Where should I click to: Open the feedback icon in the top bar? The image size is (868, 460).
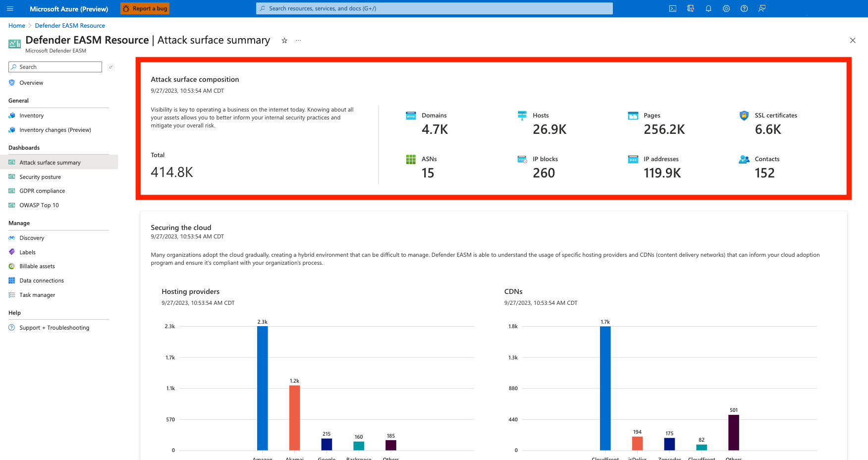[x=761, y=8]
